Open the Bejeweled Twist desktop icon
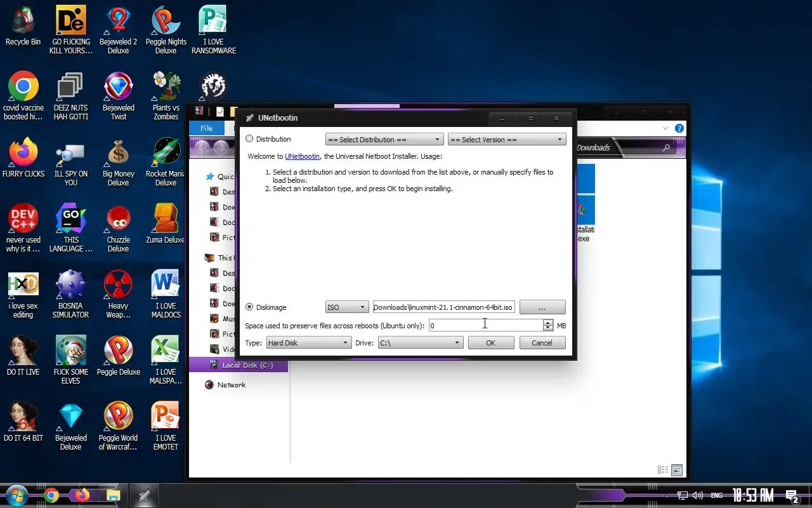Screen dimensions: 812x508 pos(118,96)
